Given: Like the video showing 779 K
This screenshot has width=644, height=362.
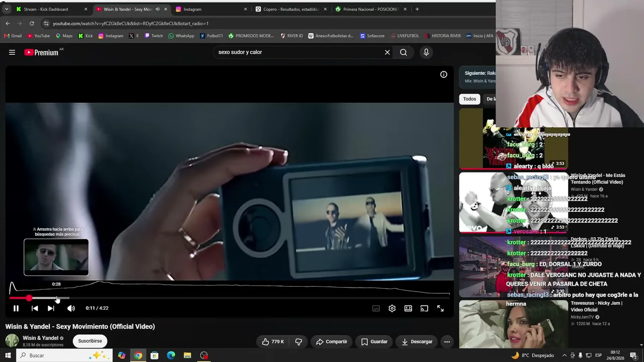Looking at the screenshot, I should point(273,342).
